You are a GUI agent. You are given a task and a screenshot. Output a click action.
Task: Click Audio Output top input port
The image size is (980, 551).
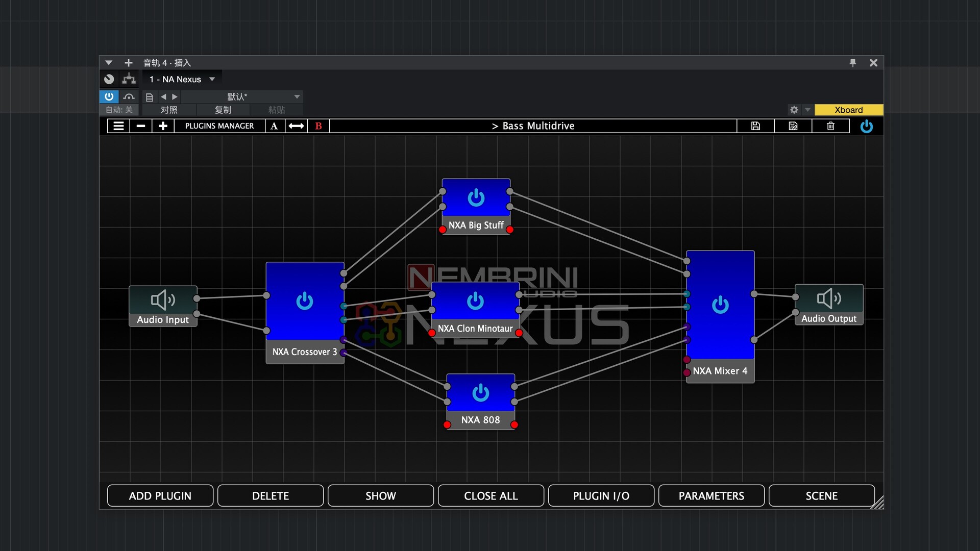(795, 297)
